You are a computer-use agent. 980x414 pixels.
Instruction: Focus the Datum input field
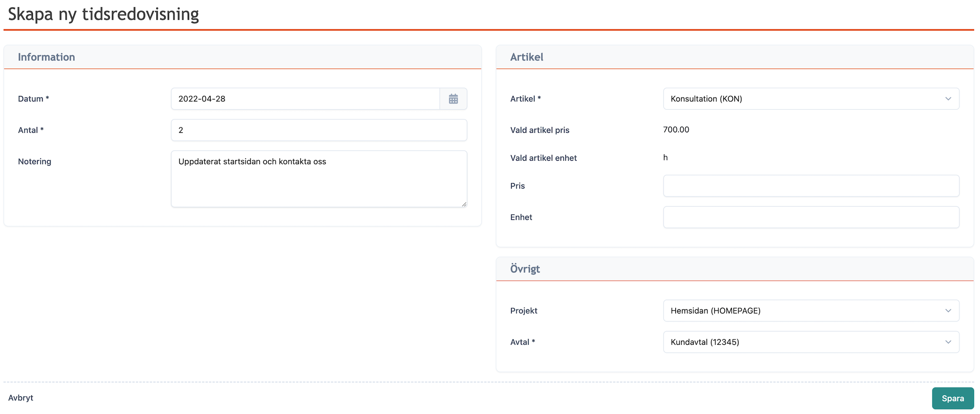[x=305, y=99]
